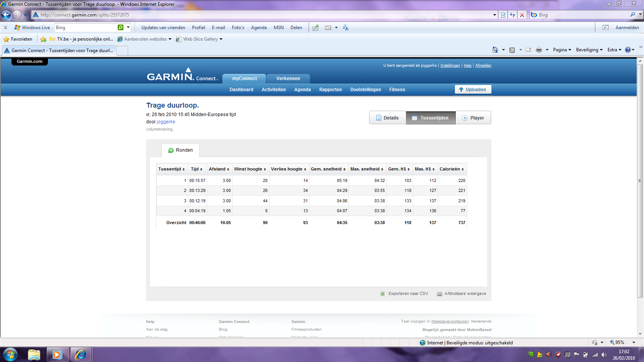Expand Web Slice Gallery dropdown
The height and width of the screenshot is (362, 644).
[x=221, y=39]
